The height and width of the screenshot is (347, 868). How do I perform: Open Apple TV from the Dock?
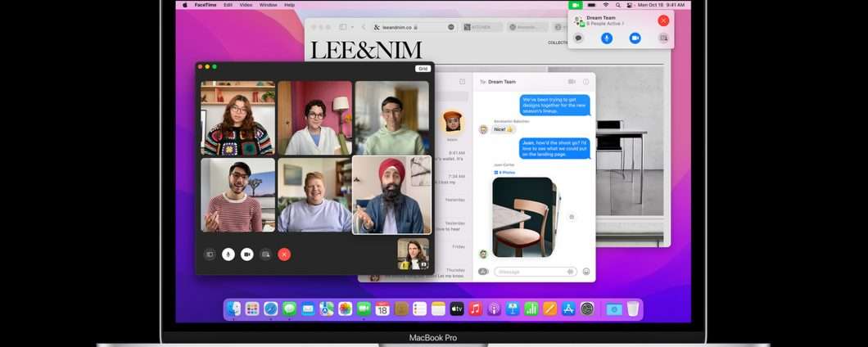coord(457,309)
